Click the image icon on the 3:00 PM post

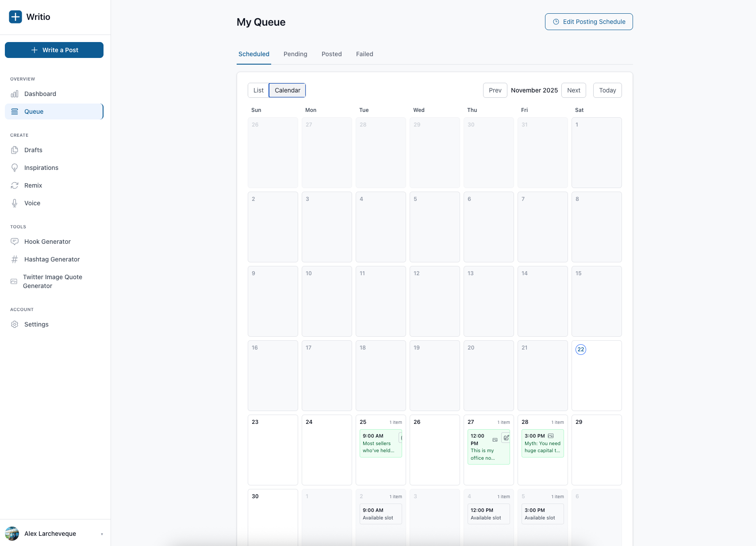coord(550,435)
